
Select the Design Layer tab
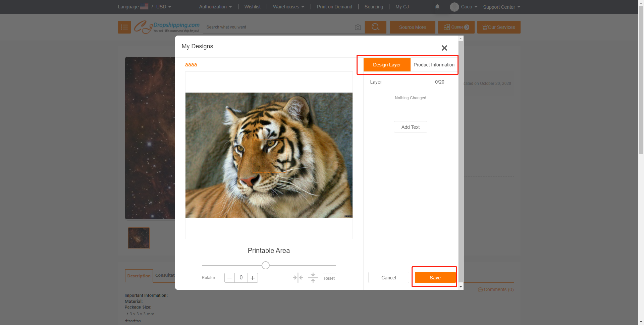coord(387,65)
